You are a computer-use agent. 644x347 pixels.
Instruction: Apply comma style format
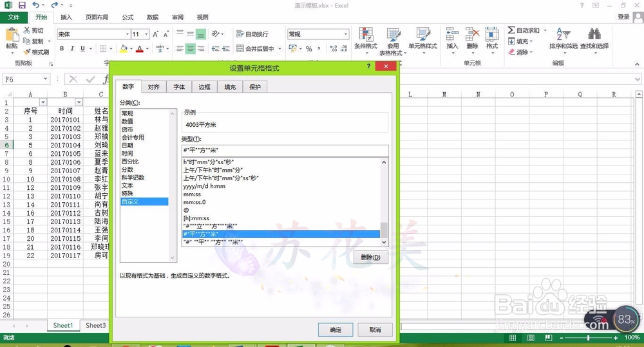pos(319,48)
